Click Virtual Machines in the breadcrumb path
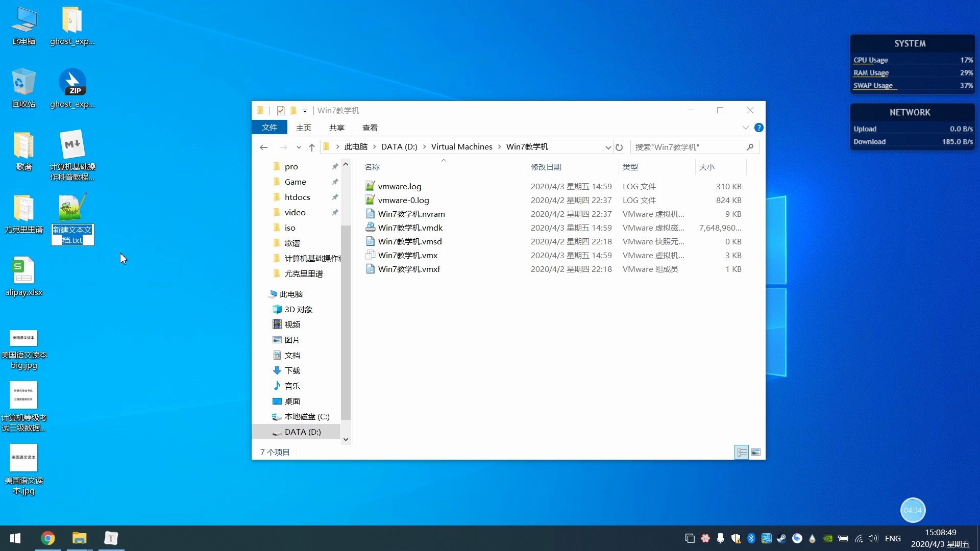This screenshot has height=551, width=980. point(461,146)
